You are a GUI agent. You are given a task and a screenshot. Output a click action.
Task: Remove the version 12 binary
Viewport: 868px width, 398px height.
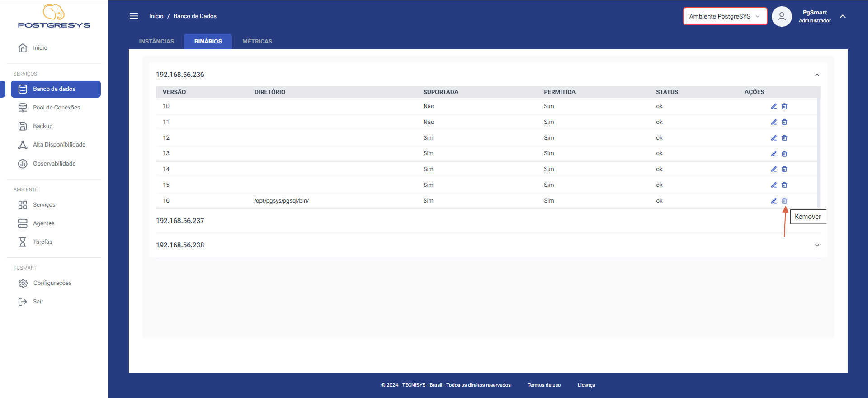click(x=784, y=138)
